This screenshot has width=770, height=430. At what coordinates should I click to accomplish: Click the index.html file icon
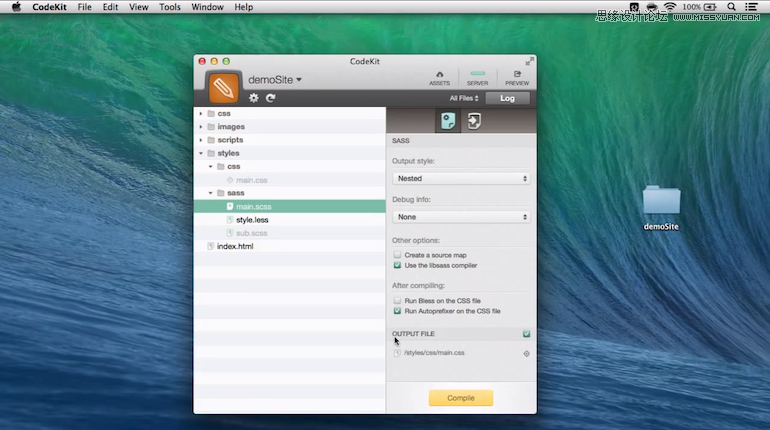(x=210, y=246)
